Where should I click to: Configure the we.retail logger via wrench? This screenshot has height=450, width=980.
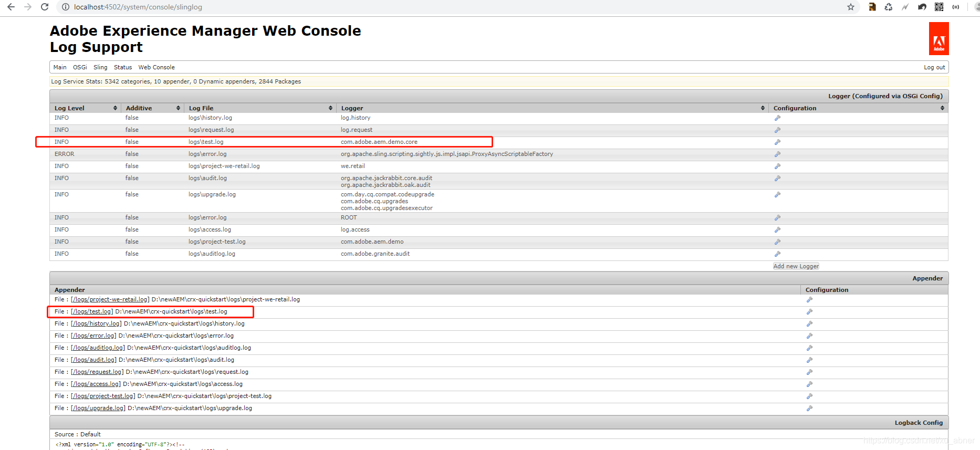777,166
